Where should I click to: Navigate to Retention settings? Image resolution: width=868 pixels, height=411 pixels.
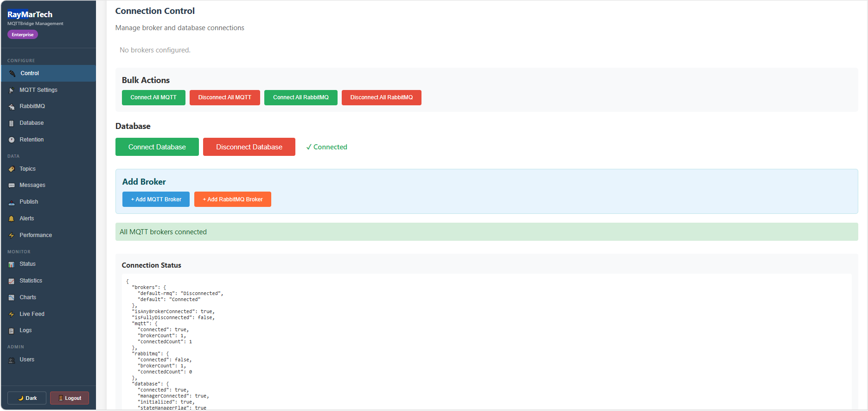[48, 140]
